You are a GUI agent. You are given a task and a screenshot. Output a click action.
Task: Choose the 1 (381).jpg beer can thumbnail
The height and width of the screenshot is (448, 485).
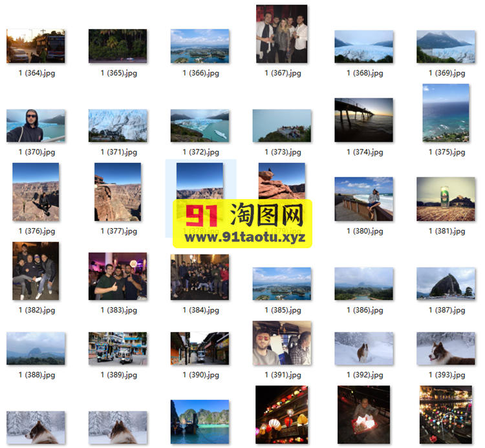pos(446,199)
